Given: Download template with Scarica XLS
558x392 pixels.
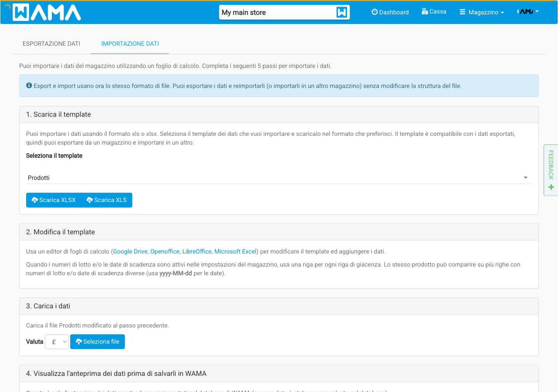Looking at the screenshot, I should 107,200.
